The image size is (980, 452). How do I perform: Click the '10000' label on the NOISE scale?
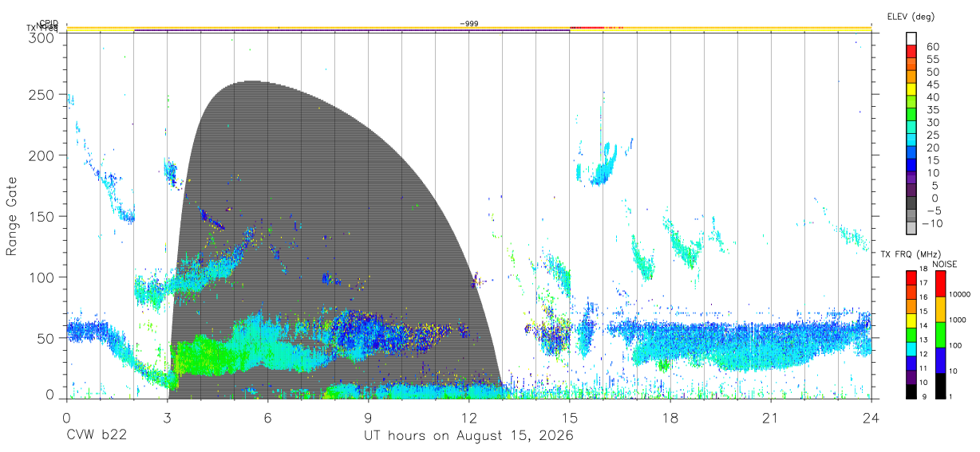(961, 295)
